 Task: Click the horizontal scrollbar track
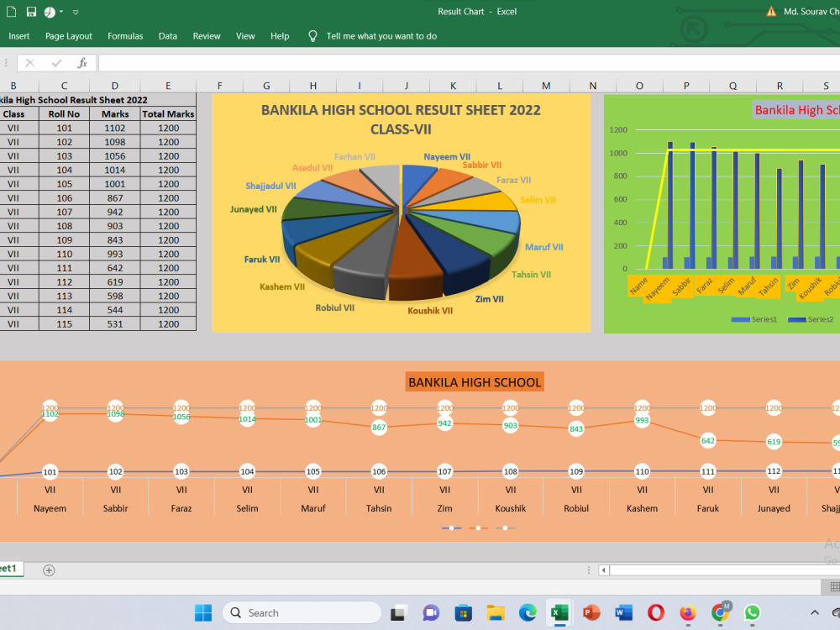[x=724, y=570]
